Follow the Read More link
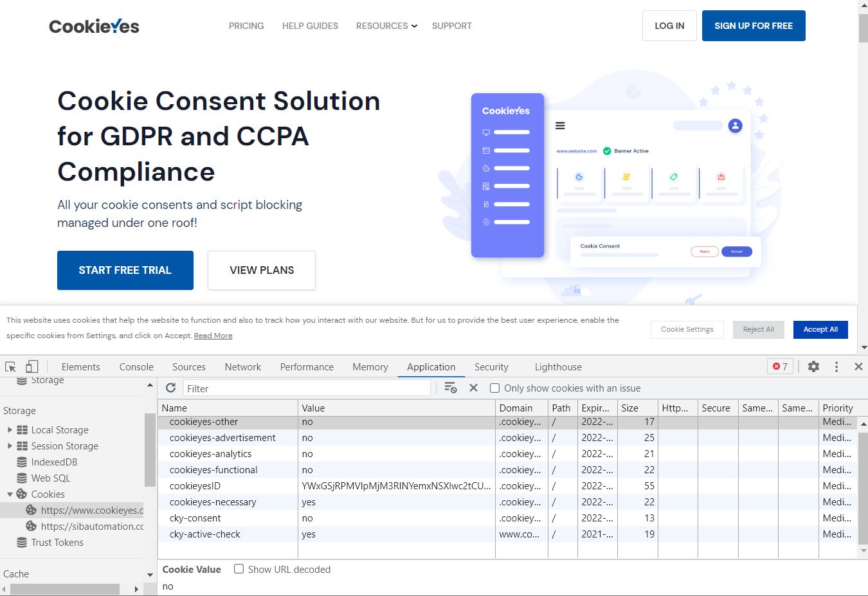 [x=213, y=336]
